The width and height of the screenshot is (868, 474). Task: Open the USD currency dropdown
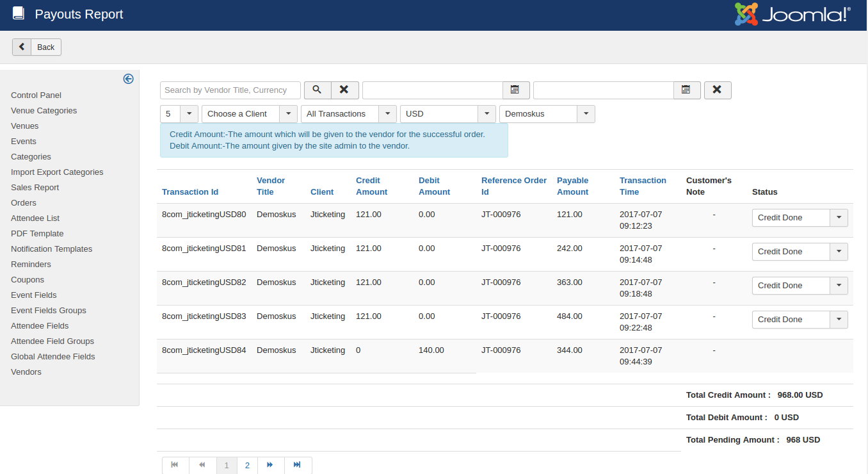[x=447, y=114]
